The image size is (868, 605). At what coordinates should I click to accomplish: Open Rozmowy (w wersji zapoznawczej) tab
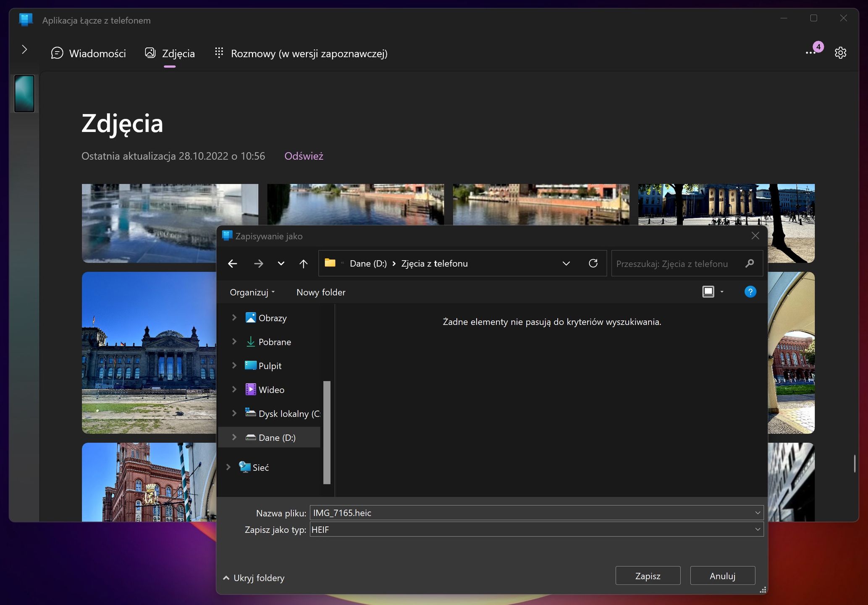[301, 53]
